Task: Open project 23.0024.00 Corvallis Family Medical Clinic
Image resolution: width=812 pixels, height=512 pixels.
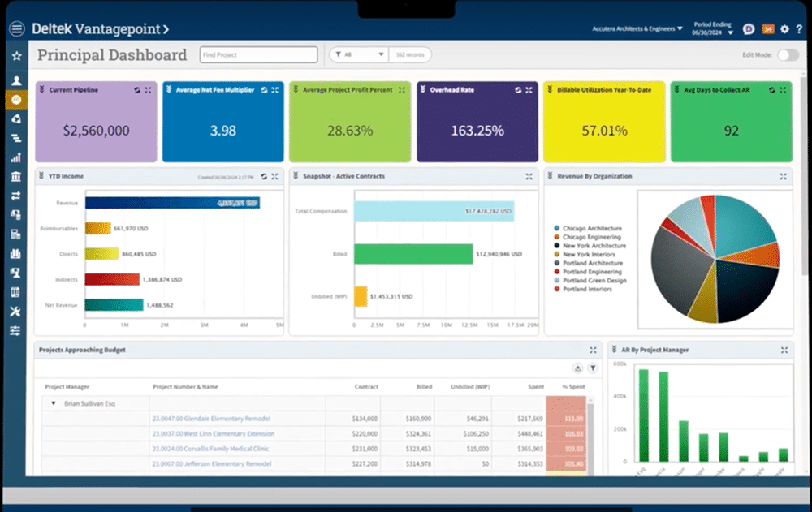Action: (x=210, y=449)
